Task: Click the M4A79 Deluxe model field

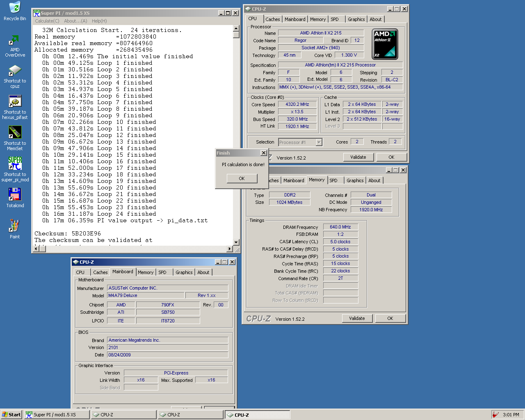Action: 146,295
